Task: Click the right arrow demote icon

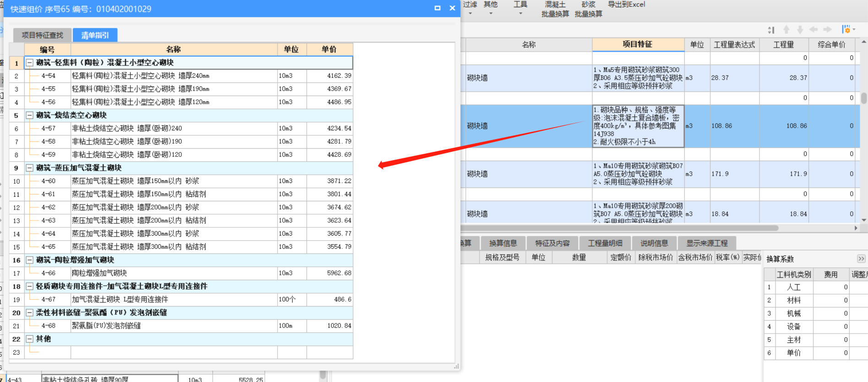Action: (827, 30)
